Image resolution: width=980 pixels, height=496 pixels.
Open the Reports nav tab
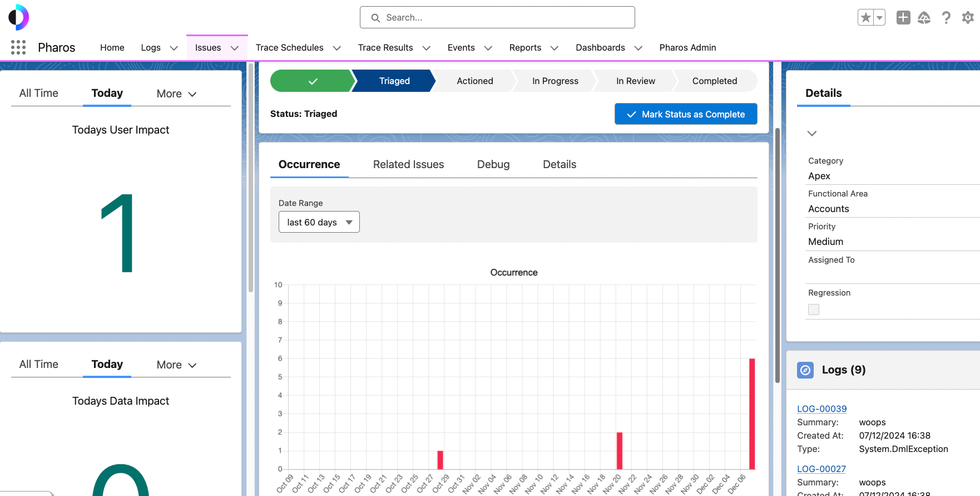[x=525, y=48]
